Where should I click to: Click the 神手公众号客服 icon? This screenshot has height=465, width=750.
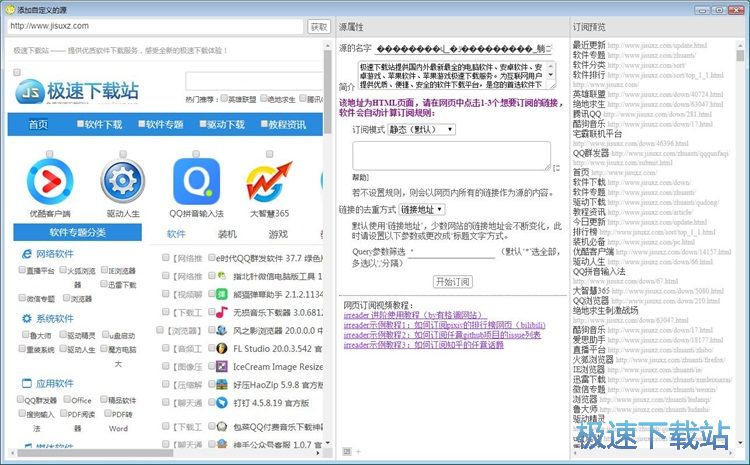point(221,444)
